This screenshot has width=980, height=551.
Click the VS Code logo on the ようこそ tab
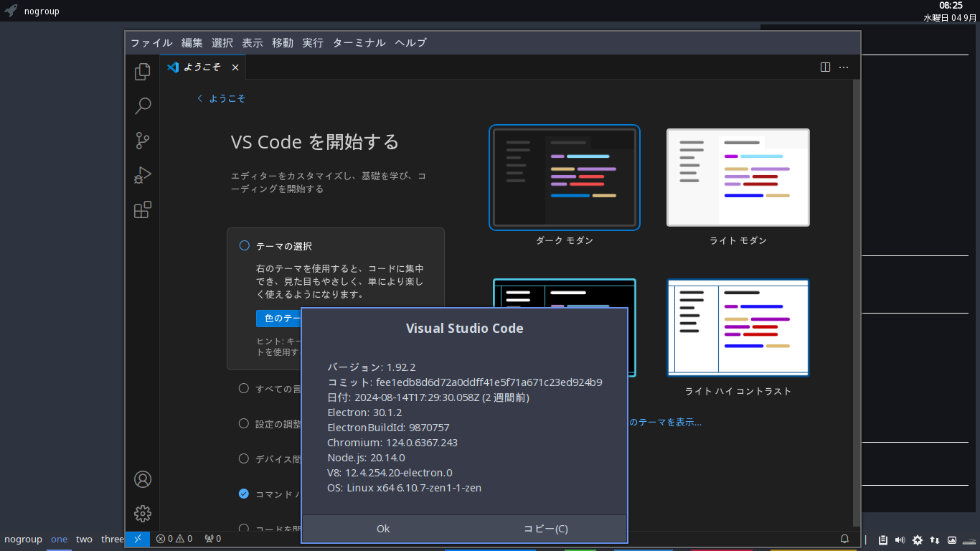[x=172, y=67]
